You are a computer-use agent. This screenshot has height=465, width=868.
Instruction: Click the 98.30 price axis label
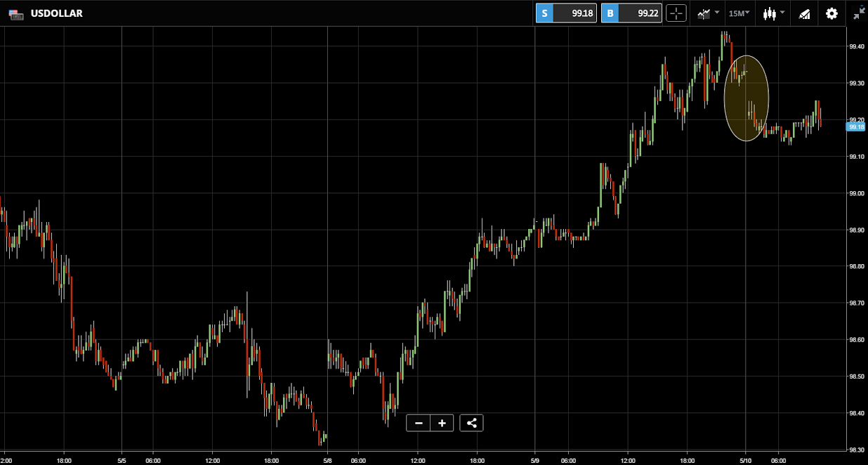[856, 450]
